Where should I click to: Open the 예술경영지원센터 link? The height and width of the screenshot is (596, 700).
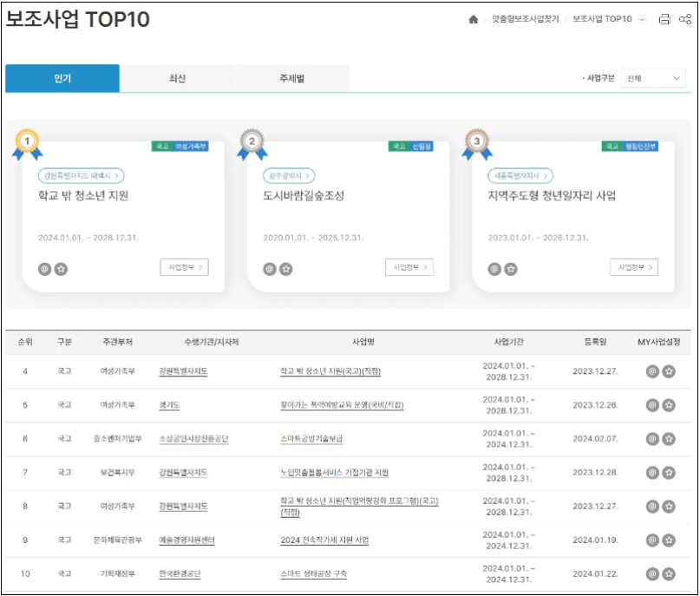[186, 540]
